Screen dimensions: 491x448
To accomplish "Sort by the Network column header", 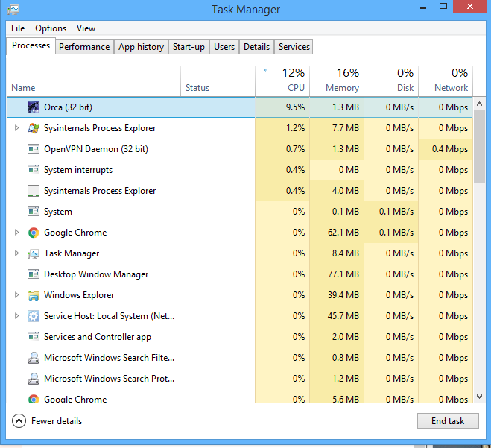I will [x=446, y=81].
